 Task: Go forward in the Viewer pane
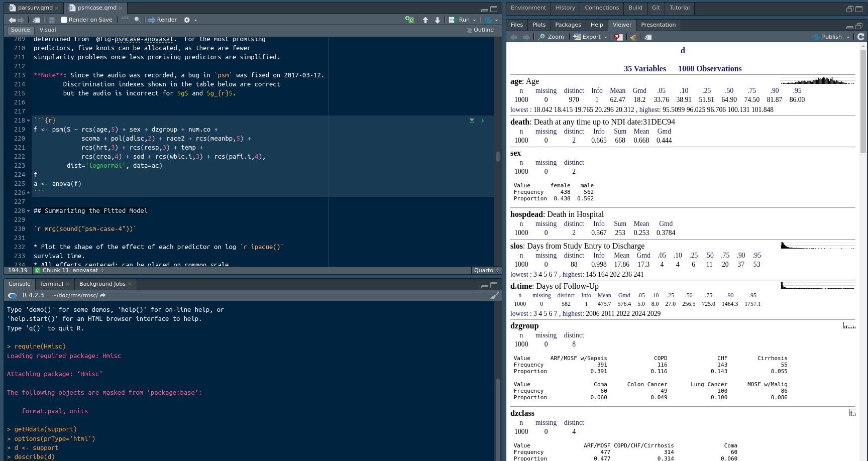(526, 37)
